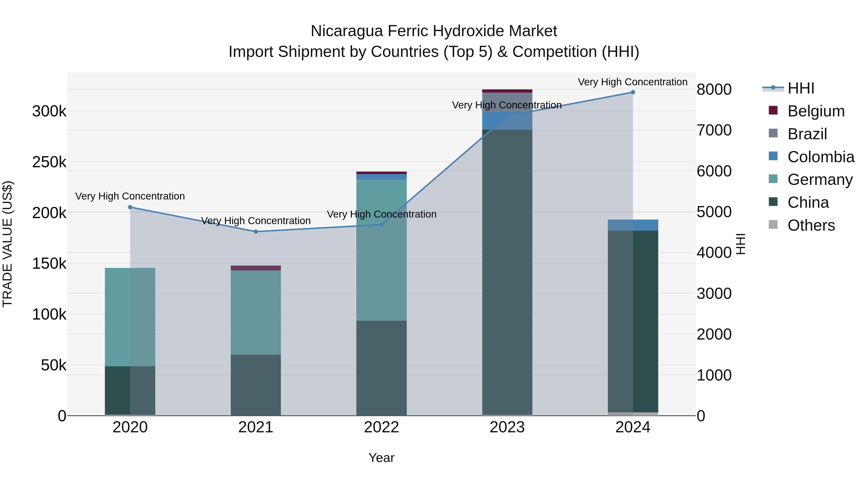Click the 2021 HHI data point
The width and height of the screenshot is (868, 488).
pyautogui.click(x=256, y=232)
